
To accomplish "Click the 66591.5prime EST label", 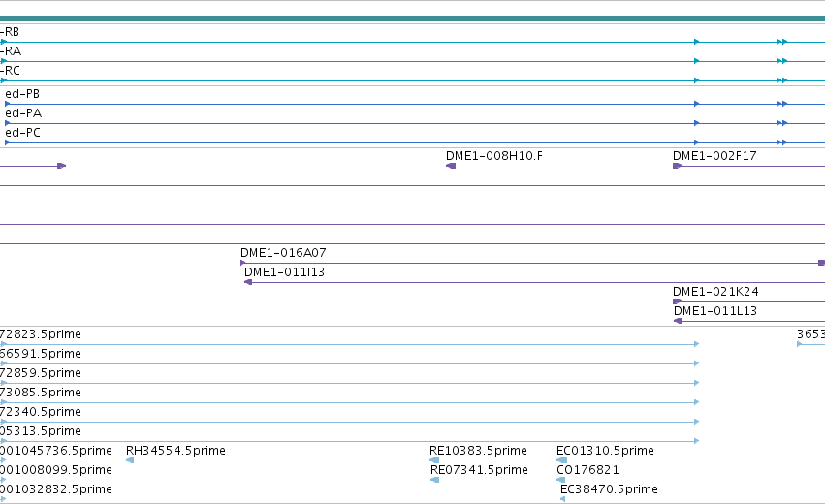I will coord(41,354).
